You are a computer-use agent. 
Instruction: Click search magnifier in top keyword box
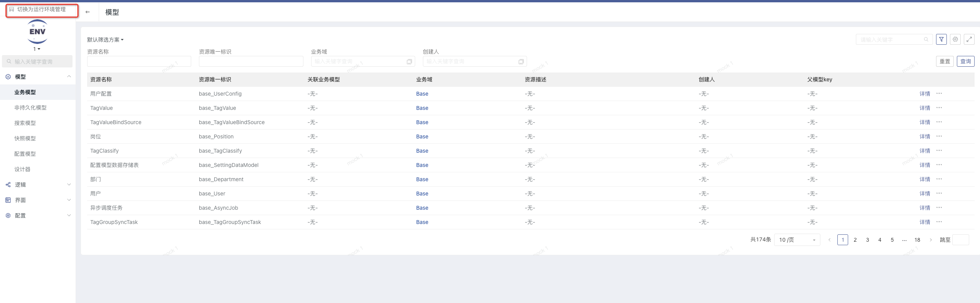(926, 39)
